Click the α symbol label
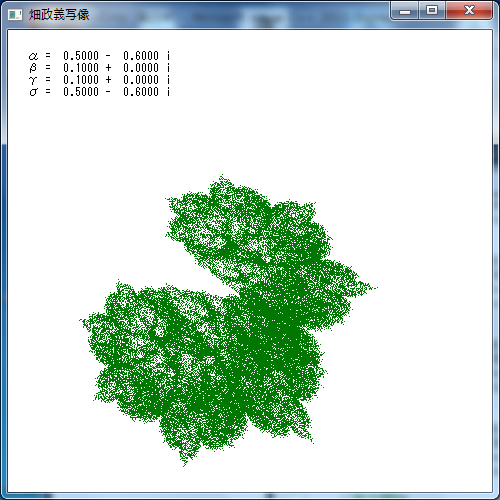 click(33, 56)
